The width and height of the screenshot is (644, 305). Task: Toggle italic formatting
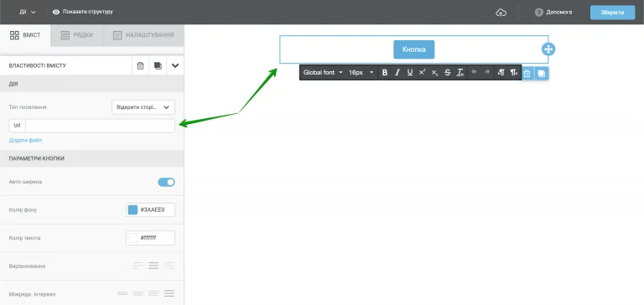tap(397, 73)
